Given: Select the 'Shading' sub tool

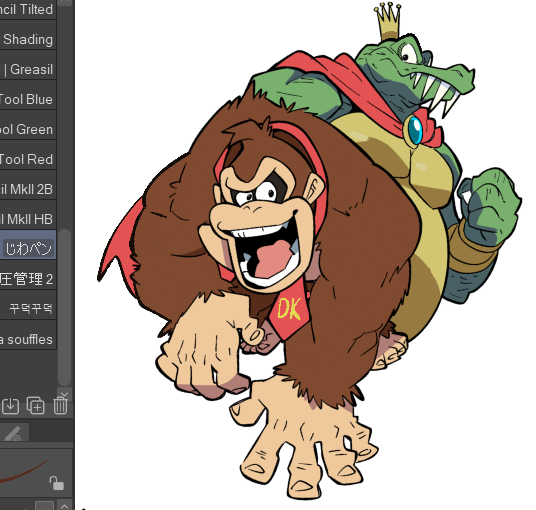Looking at the screenshot, I should tap(28, 36).
